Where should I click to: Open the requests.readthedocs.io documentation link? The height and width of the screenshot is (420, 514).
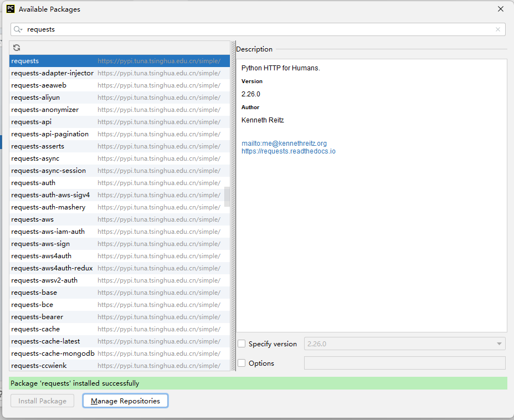pos(288,151)
